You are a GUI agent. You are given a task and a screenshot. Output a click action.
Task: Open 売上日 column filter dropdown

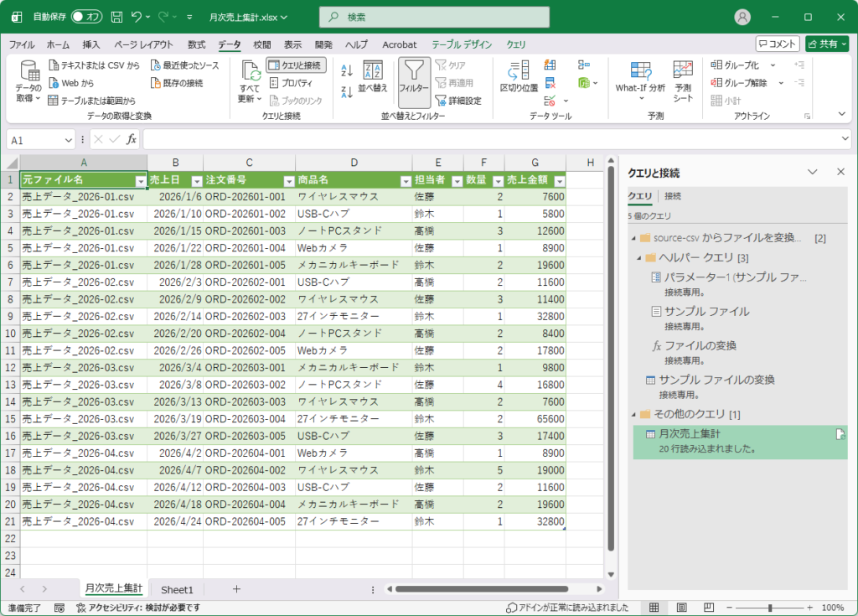[x=197, y=181]
